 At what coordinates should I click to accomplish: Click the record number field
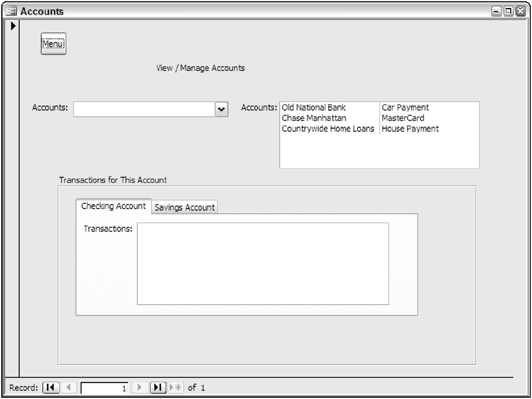coord(104,388)
